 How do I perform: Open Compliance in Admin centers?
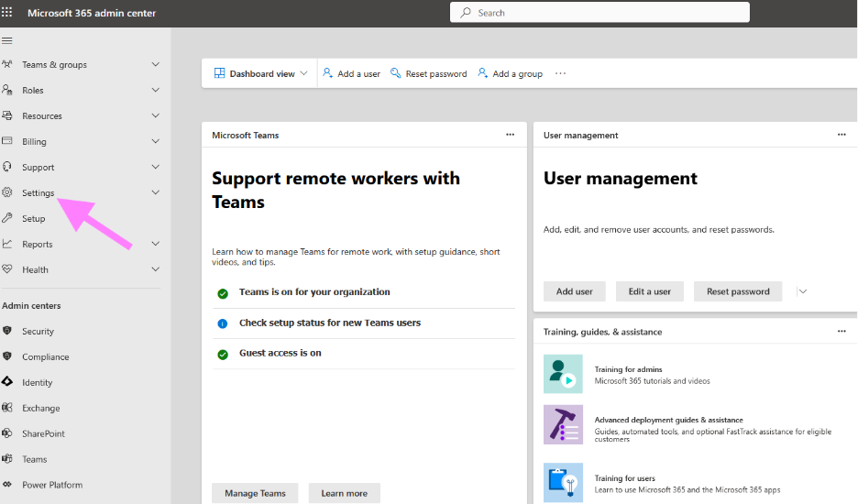coord(45,356)
